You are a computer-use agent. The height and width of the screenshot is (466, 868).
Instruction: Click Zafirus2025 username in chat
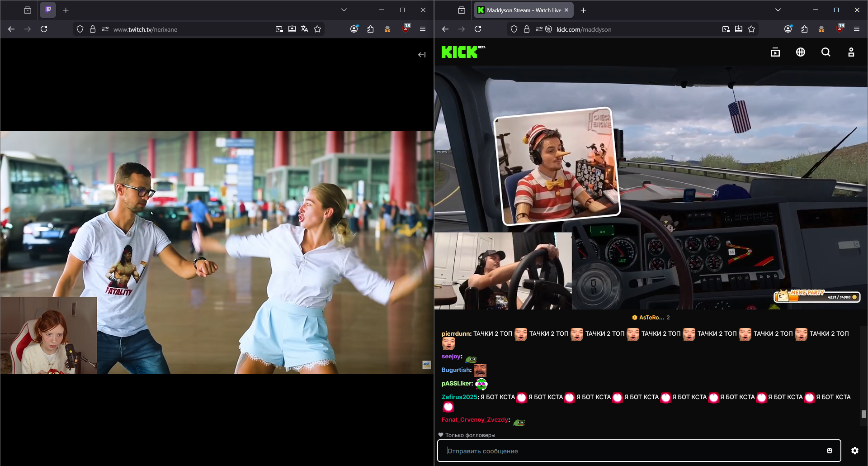point(459,397)
